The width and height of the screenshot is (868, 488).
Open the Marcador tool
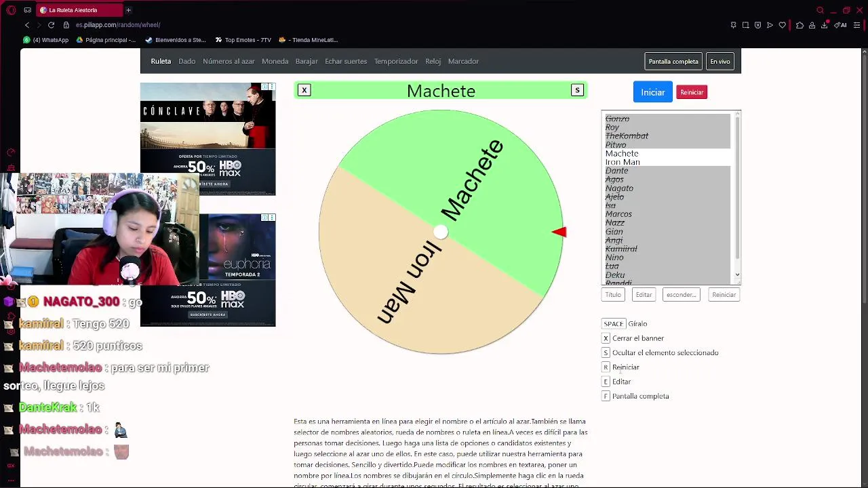tap(463, 61)
